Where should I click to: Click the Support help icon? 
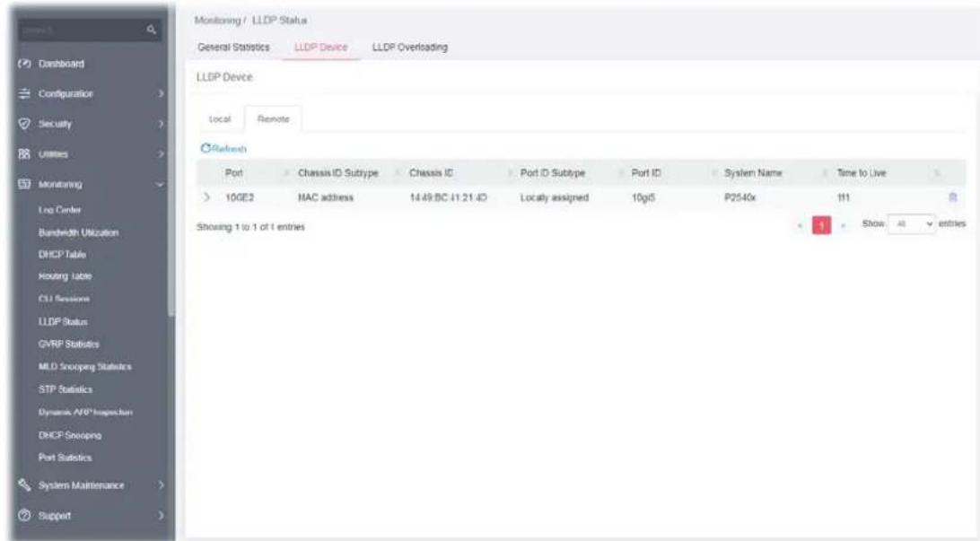pyautogui.click(x=24, y=515)
